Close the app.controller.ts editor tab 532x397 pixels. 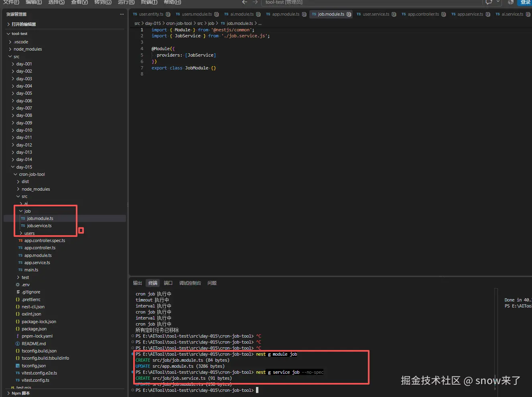tap(444, 14)
